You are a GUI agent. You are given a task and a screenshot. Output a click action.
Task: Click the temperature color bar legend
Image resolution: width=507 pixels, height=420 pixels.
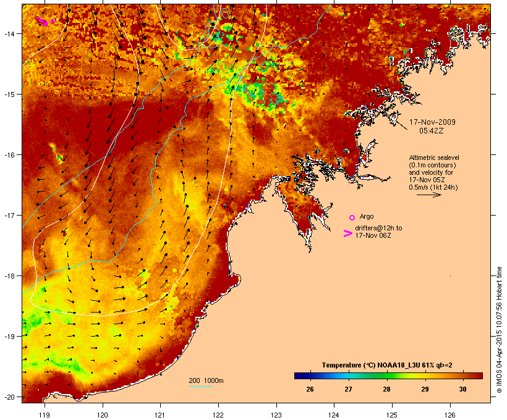[388, 376]
